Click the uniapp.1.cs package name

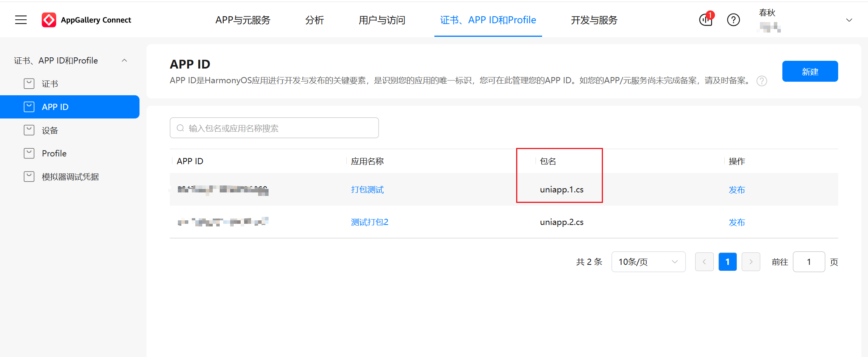562,190
